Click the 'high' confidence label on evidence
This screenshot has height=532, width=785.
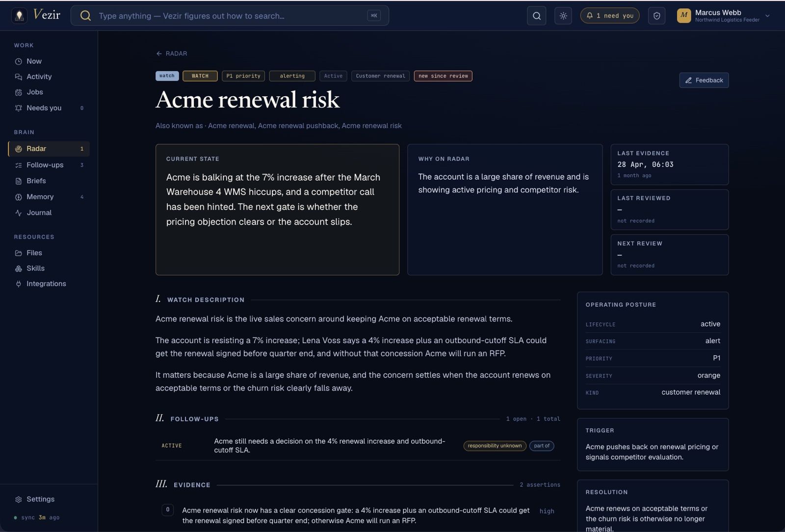[x=547, y=511]
